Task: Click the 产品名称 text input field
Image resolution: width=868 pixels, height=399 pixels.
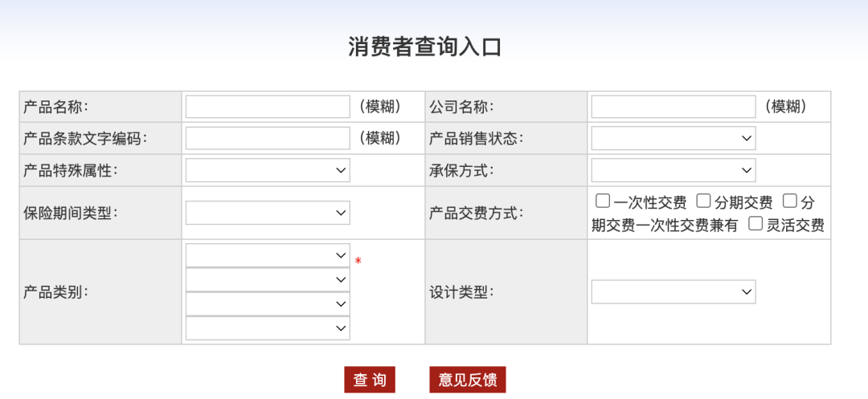Action: click(268, 107)
